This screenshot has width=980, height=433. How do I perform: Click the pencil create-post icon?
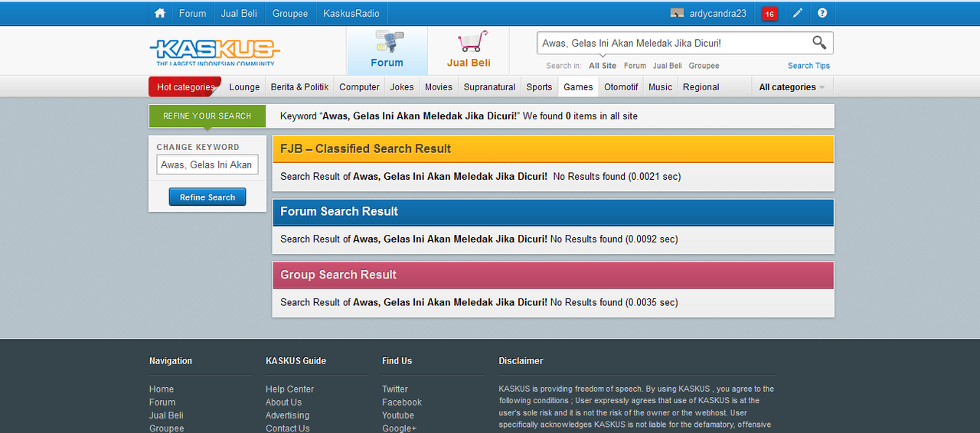pos(798,13)
